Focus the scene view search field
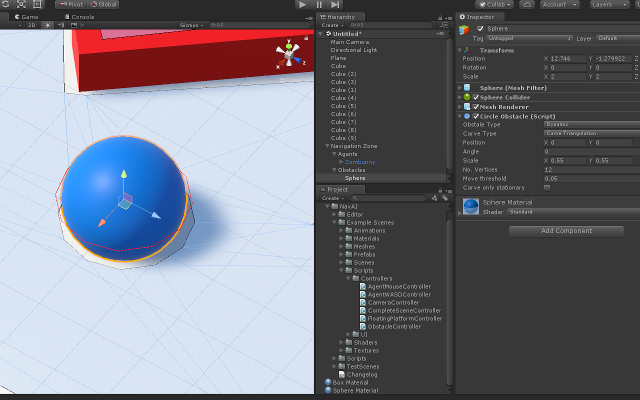Screen dimensions: 640x400 click(x=260, y=25)
